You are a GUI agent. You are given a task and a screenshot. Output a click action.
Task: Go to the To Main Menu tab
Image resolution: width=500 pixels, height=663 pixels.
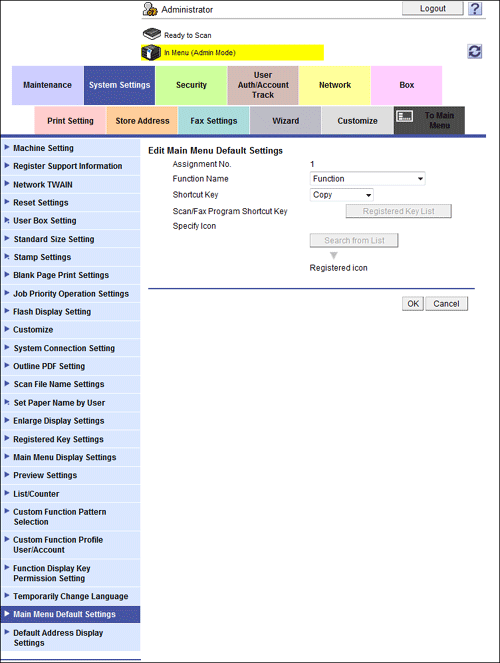tap(429, 121)
